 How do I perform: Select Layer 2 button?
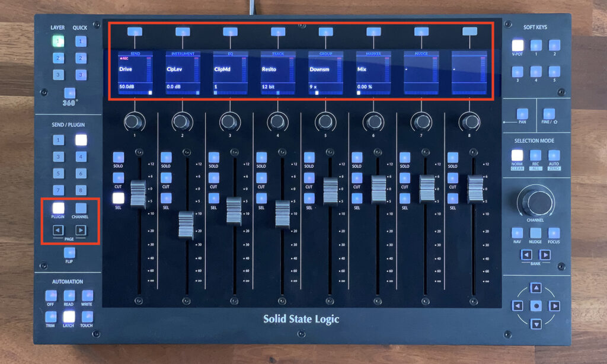click(58, 58)
